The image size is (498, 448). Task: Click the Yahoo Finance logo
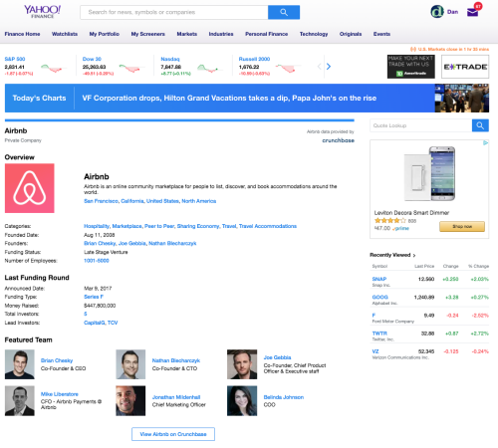pos(42,12)
